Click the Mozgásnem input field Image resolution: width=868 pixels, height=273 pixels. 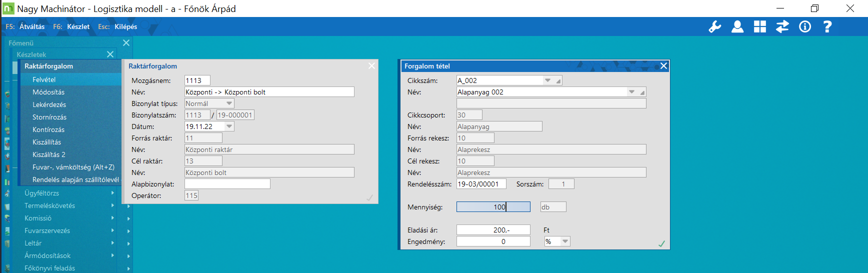[x=197, y=80]
